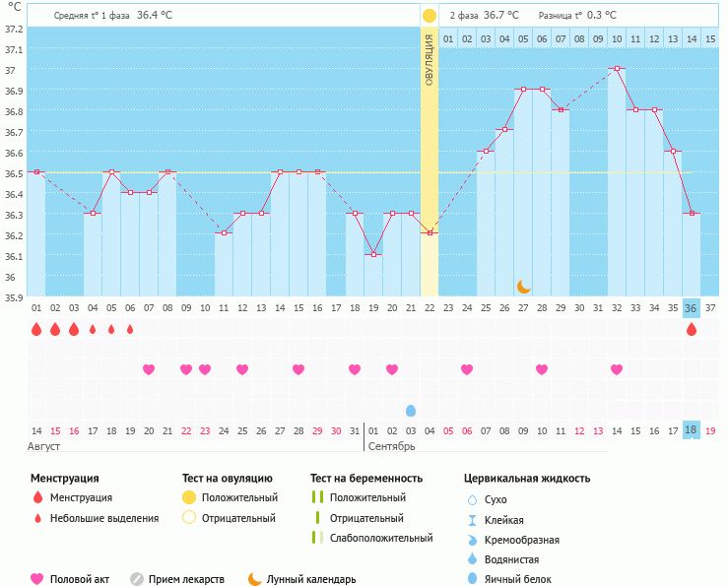Image resolution: width=728 pixels, height=586 pixels.
Task: Click the heart icon on August 20
Action: pyautogui.click(x=149, y=369)
